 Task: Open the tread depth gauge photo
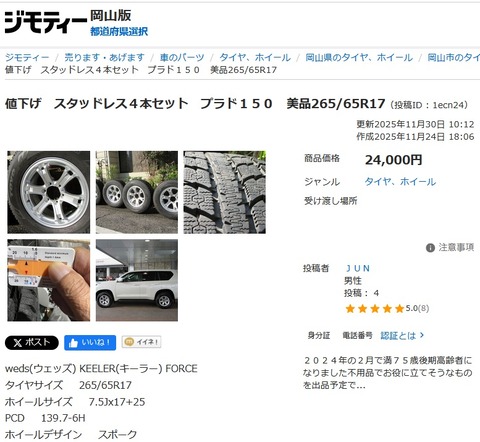tap(49, 280)
